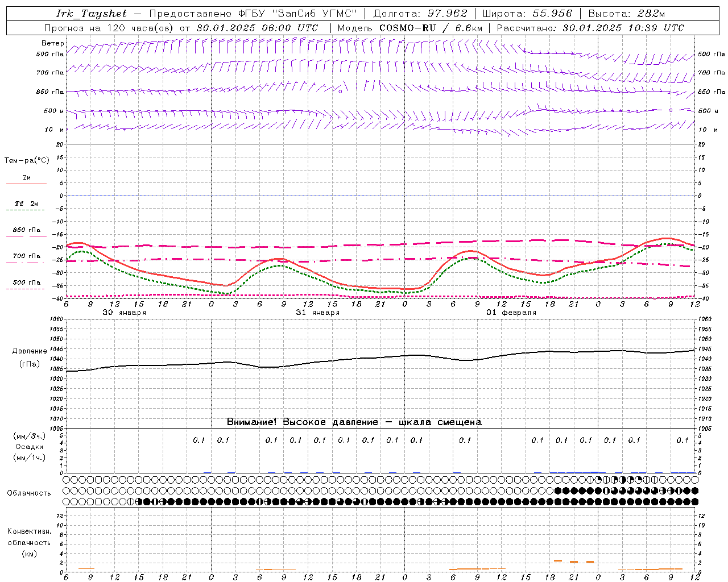Image resolution: width=728 pixels, height=582 pixels.
Task: Click the 'Модель COSMO-RU / 6.6км' label
Action: point(410,28)
